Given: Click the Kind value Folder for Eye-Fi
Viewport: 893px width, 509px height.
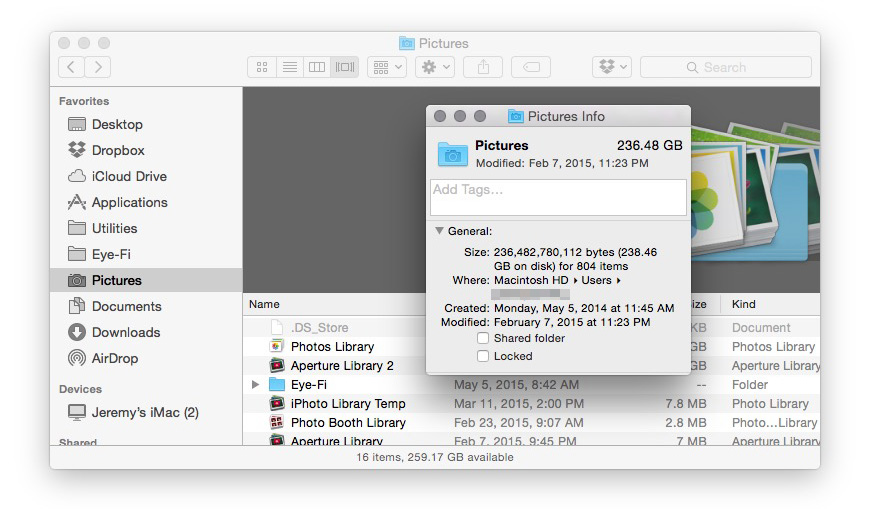Looking at the screenshot, I should pos(749,385).
